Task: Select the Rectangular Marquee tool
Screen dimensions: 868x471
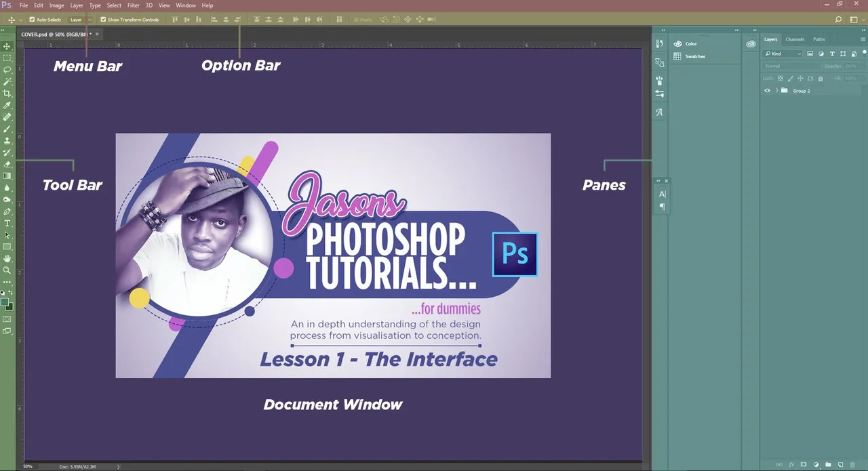Action: pyautogui.click(x=7, y=58)
